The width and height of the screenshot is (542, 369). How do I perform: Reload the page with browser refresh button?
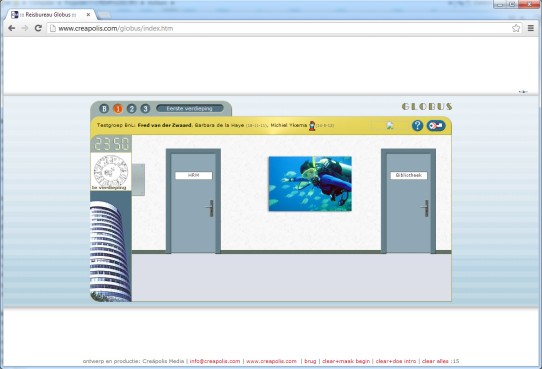click(38, 28)
